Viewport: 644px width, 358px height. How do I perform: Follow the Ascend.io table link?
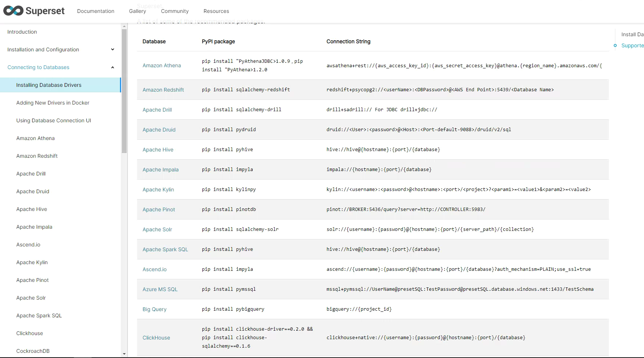[x=155, y=269]
